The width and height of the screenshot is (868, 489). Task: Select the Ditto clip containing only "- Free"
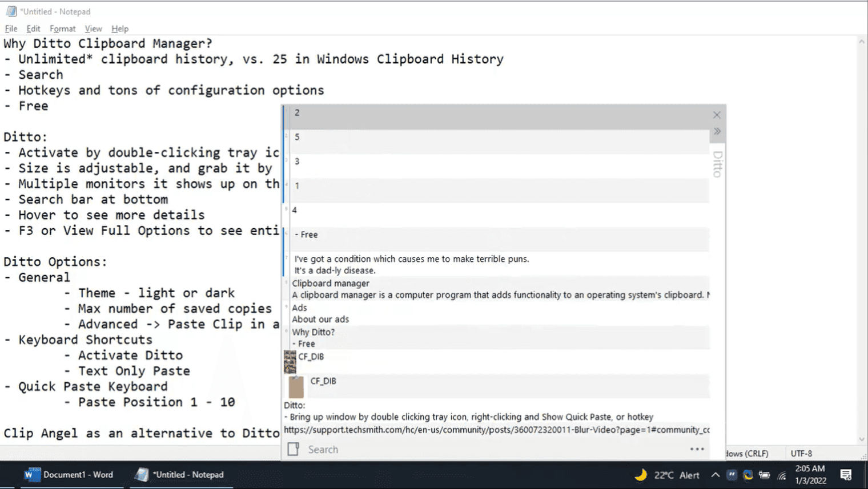497,240
